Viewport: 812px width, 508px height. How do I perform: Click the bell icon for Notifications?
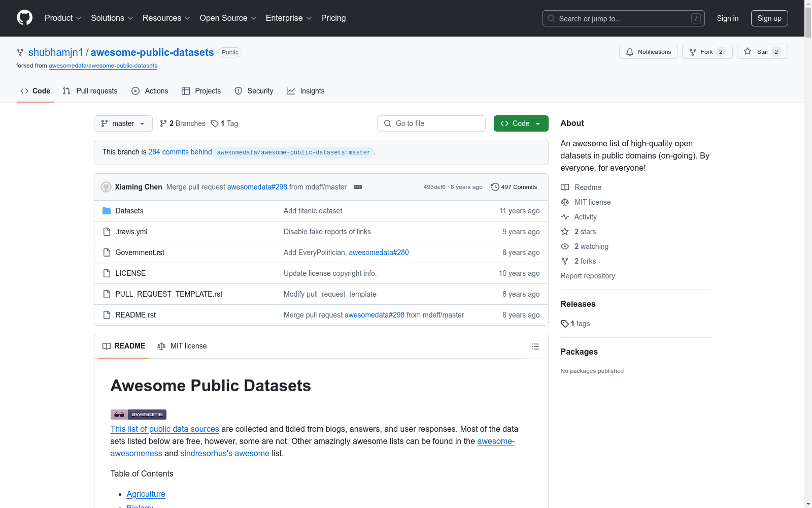coord(630,52)
